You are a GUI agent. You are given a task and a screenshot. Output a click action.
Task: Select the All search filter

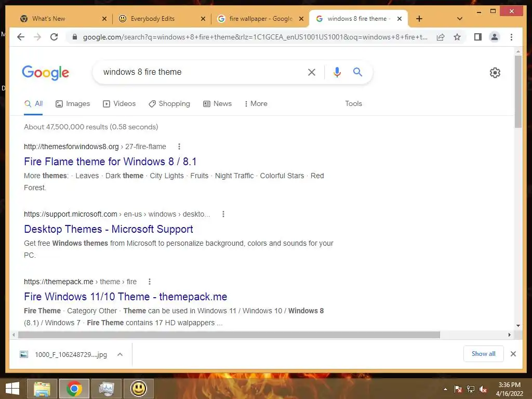point(33,104)
